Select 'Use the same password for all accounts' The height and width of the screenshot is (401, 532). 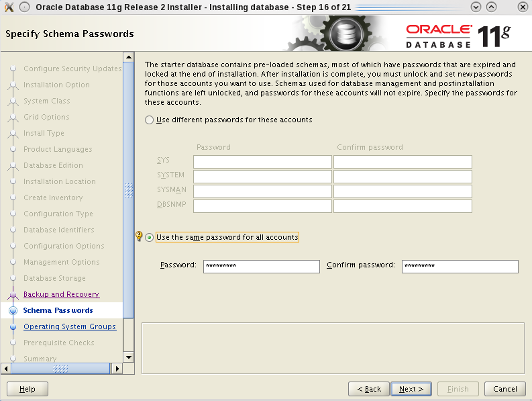pyautogui.click(x=149, y=237)
